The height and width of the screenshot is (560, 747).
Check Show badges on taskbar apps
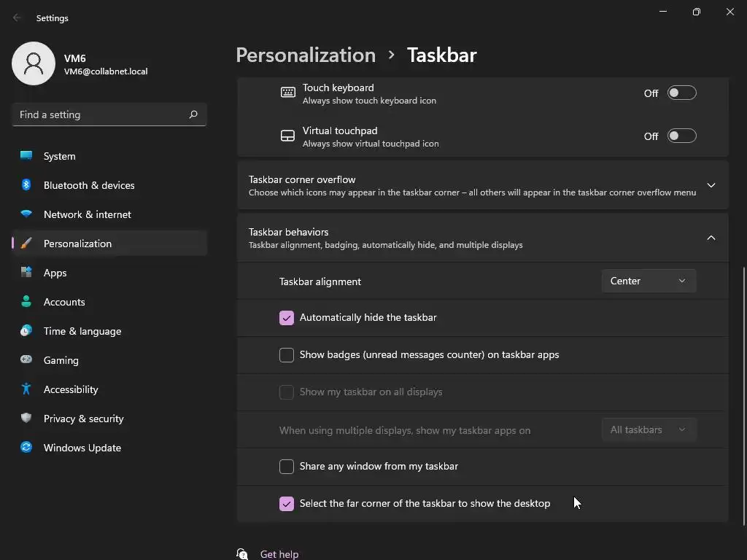tap(287, 355)
